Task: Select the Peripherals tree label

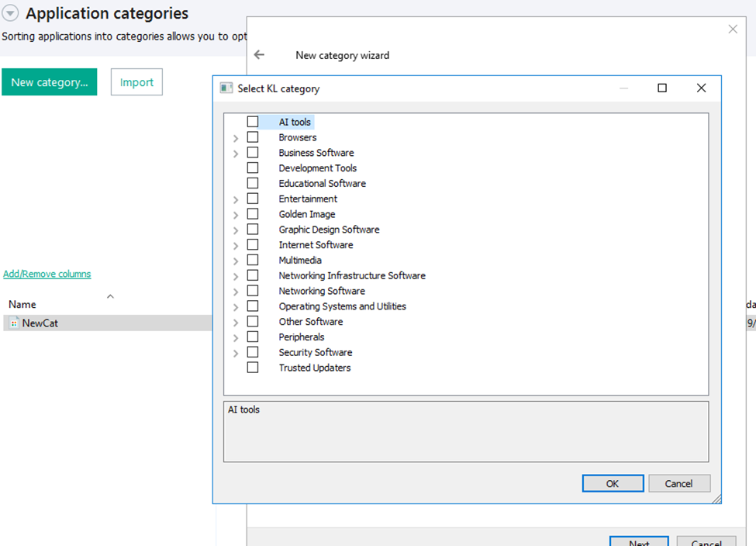Action: click(x=302, y=337)
